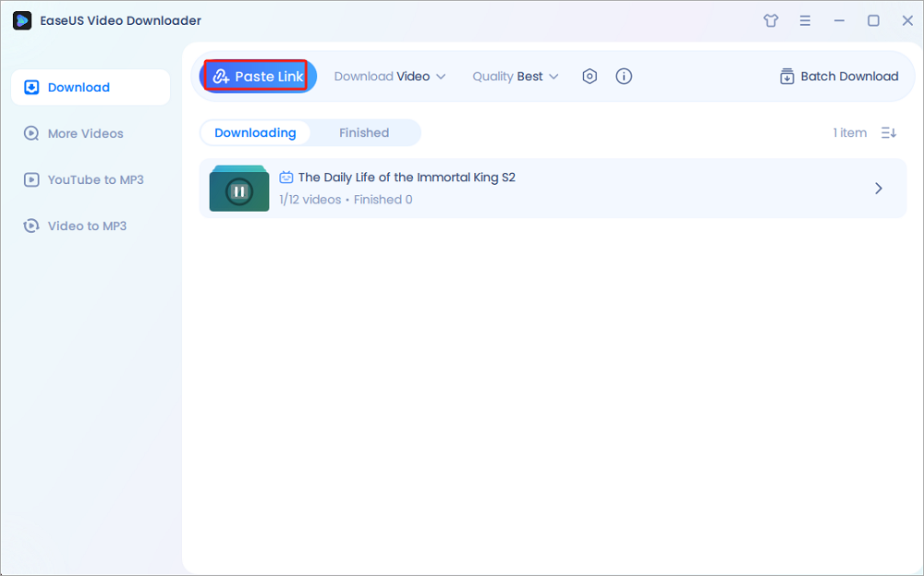Open settings via the hexagon gear icon
This screenshot has width=924, height=576.
[x=590, y=76]
